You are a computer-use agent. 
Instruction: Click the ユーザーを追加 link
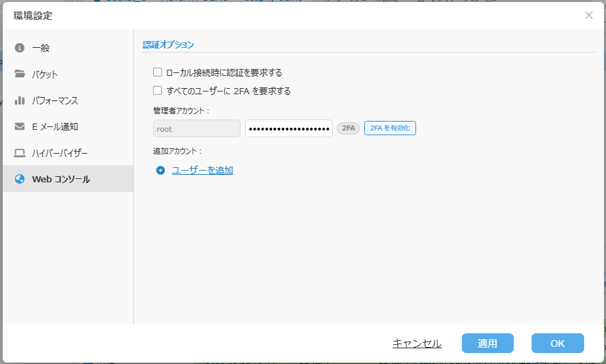pyautogui.click(x=202, y=171)
